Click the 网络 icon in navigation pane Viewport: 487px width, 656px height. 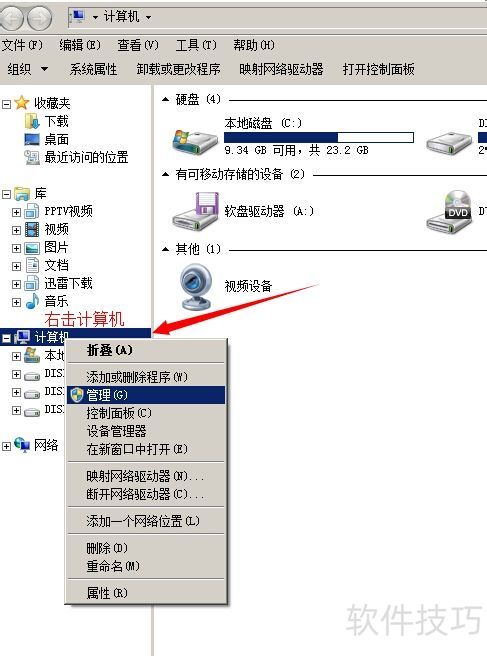tap(22, 445)
